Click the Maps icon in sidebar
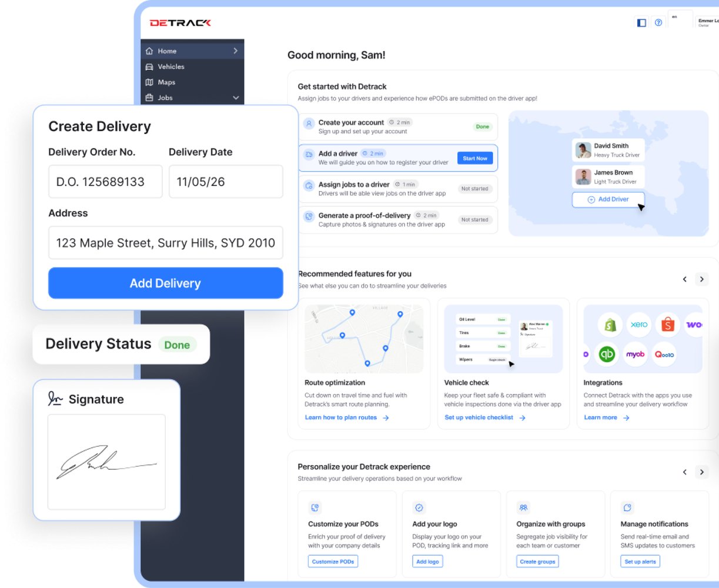The width and height of the screenshot is (719, 588). click(x=149, y=82)
